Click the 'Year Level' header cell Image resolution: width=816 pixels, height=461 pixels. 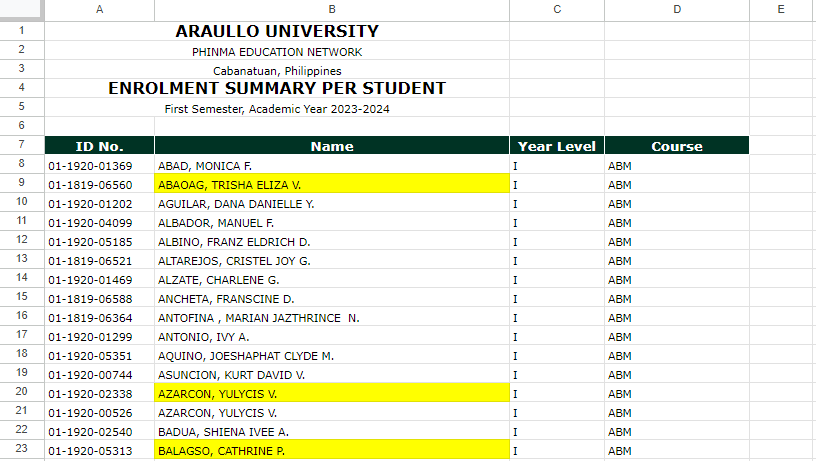pos(556,146)
